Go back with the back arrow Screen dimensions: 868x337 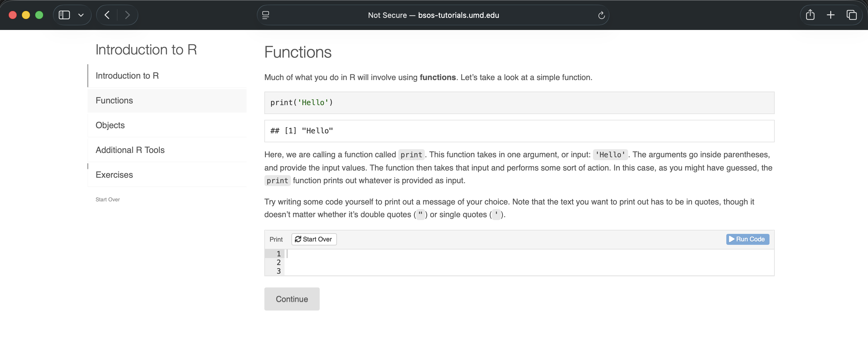click(107, 15)
